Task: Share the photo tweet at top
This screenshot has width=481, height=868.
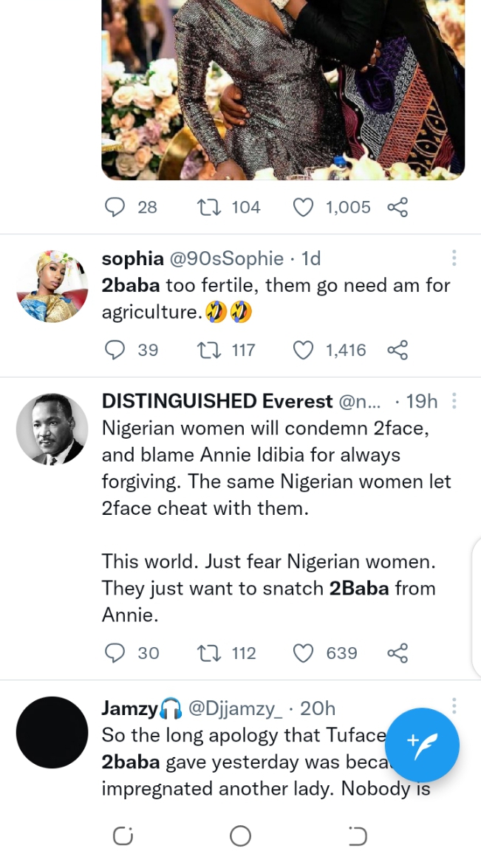Action: [398, 208]
